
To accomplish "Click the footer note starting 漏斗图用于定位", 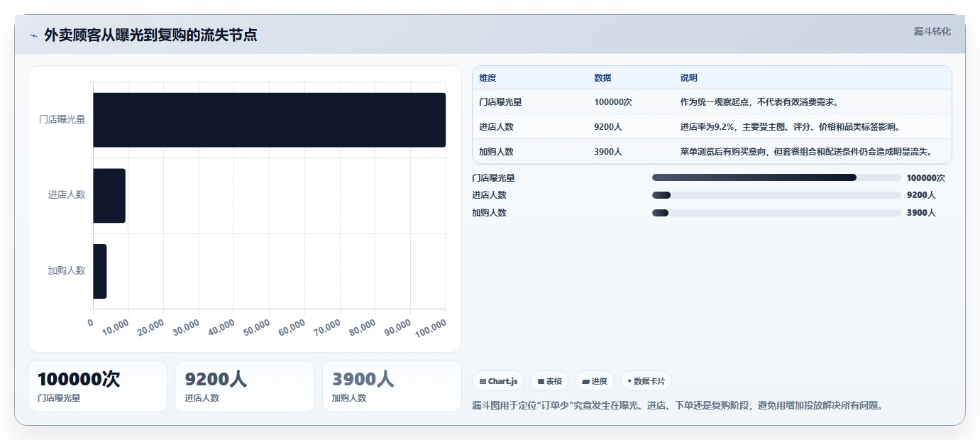I will (x=677, y=405).
